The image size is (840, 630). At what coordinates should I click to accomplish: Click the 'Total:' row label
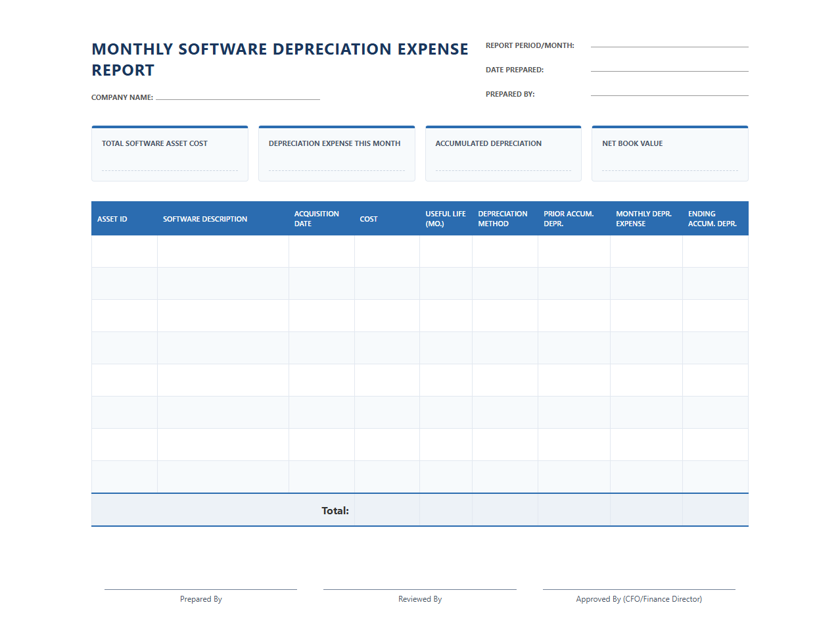(x=335, y=510)
